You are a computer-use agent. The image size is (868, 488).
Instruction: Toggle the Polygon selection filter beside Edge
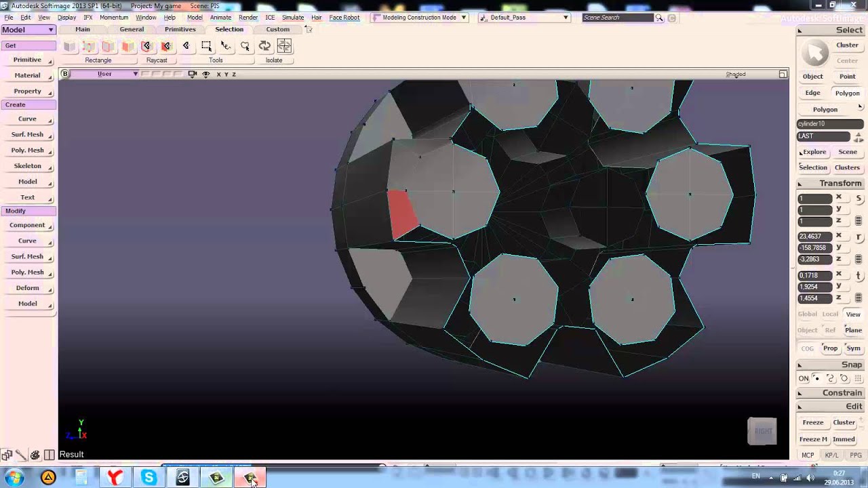click(x=847, y=93)
